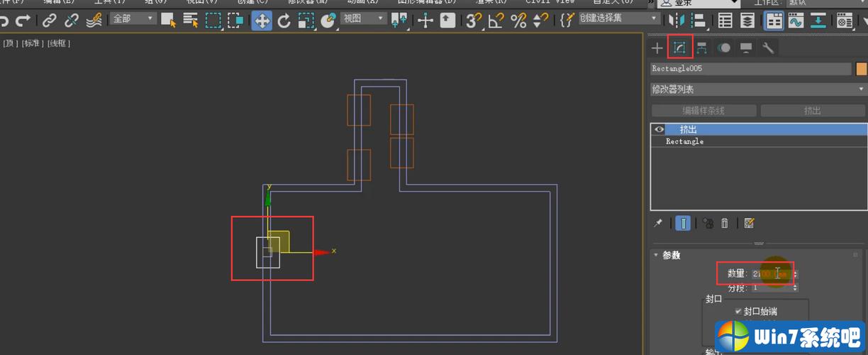
Task: Click the [顶] viewport label
Action: coord(10,43)
